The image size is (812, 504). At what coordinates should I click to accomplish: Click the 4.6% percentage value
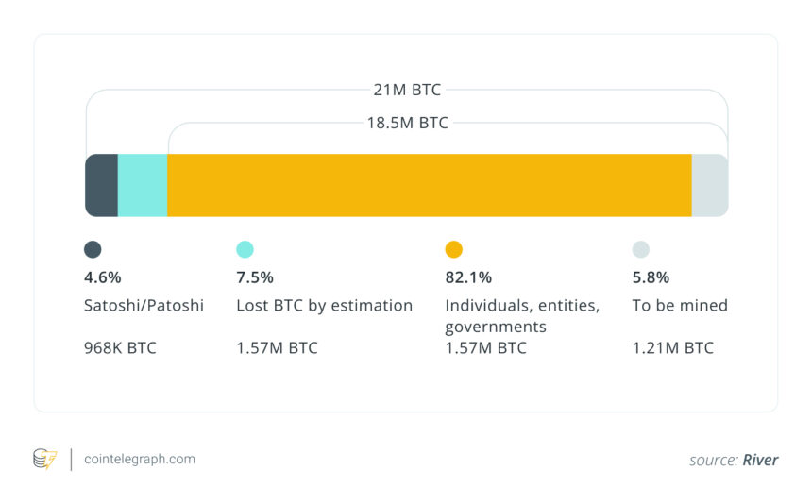tap(102, 277)
